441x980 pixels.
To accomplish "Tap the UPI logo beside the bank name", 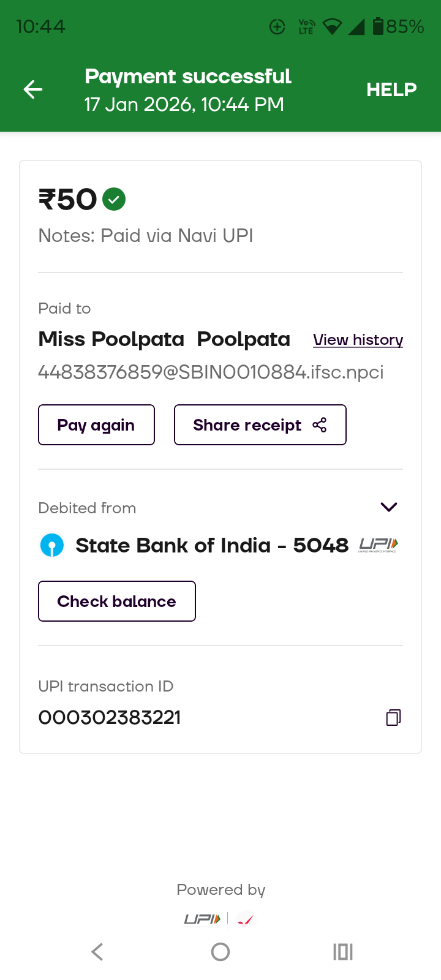I will tap(378, 545).
